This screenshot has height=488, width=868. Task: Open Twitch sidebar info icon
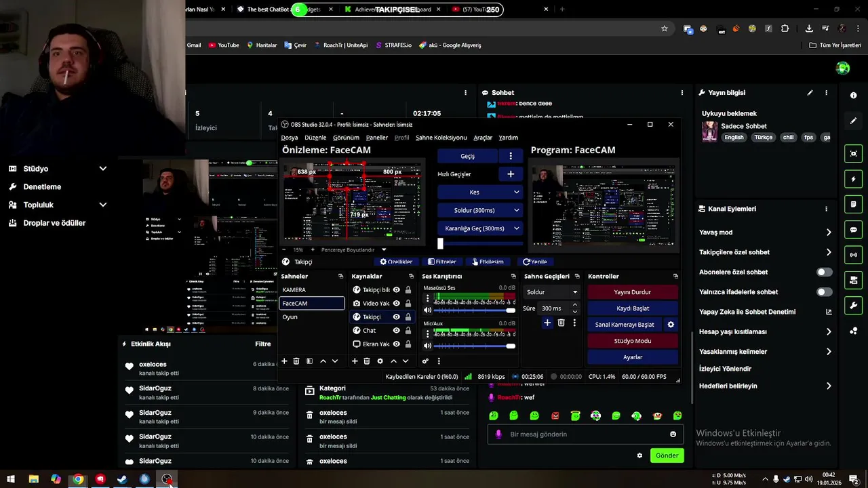[854, 96]
